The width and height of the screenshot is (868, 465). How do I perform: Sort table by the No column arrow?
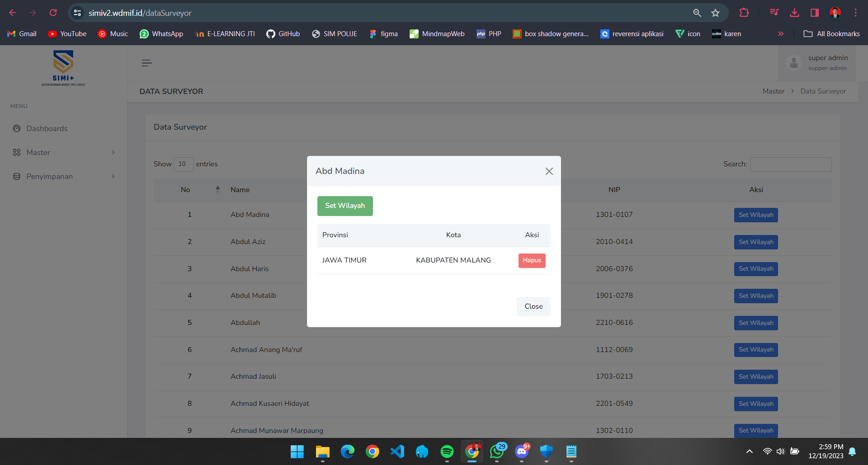(217, 189)
